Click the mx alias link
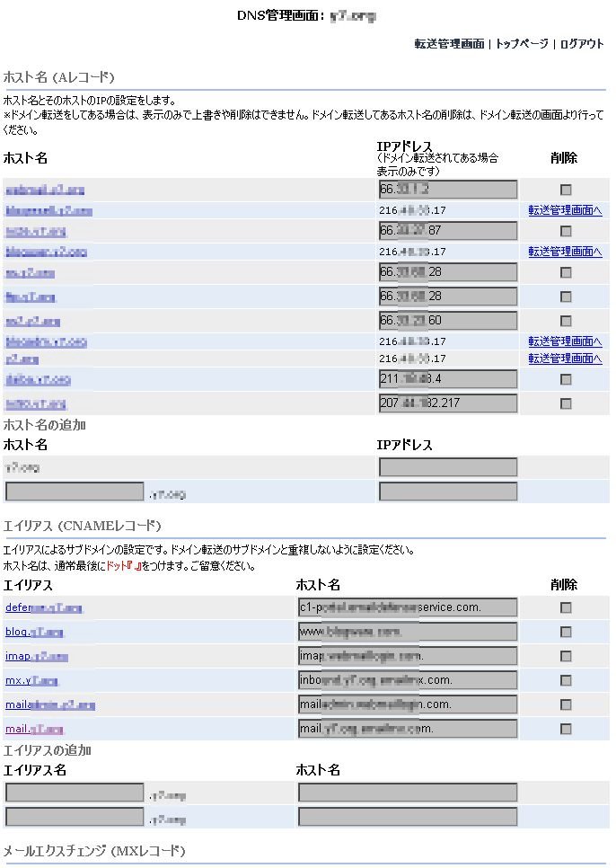Image resolution: width=616 pixels, height=868 pixels. 31,680
